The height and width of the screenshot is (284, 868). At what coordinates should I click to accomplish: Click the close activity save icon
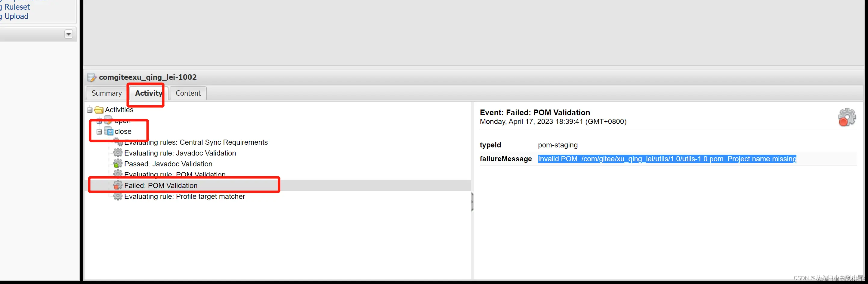click(x=109, y=131)
